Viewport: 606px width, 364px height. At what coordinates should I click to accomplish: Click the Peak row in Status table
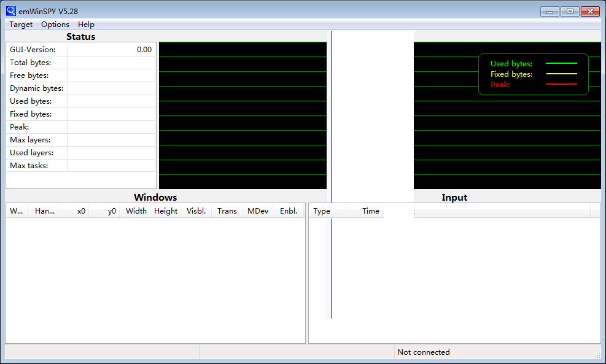[x=81, y=126]
